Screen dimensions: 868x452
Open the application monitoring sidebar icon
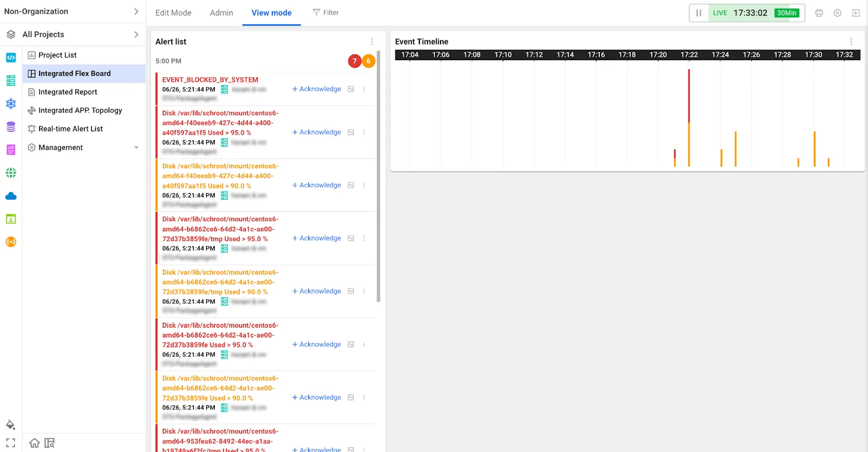tap(11, 58)
